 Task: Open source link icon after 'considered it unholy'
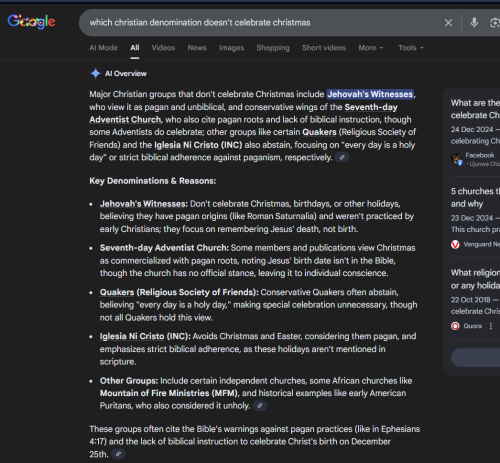pos(260,406)
